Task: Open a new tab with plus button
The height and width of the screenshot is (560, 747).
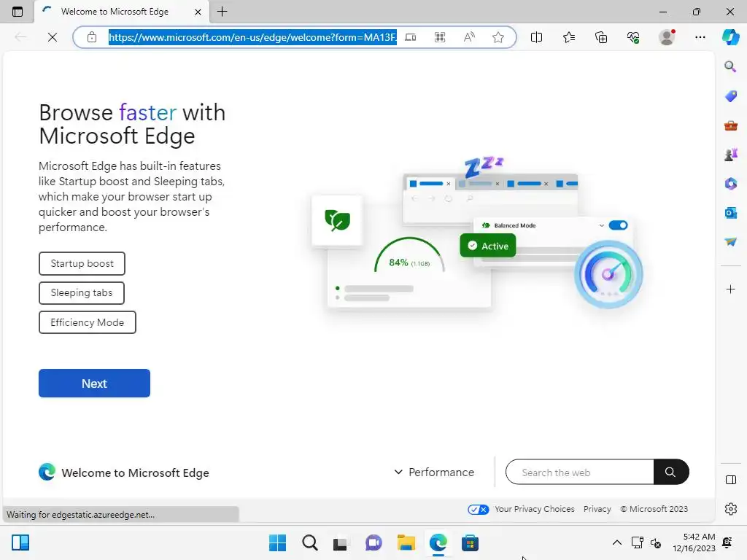Action: click(222, 12)
